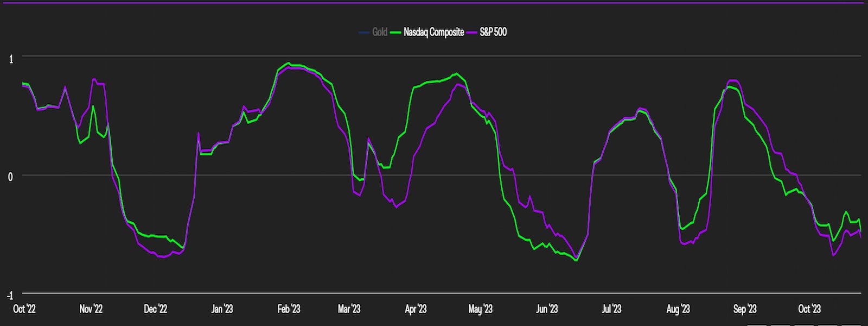This screenshot has width=868, height=326.
Task: Click the Sep '23 axis label
Action: (745, 309)
